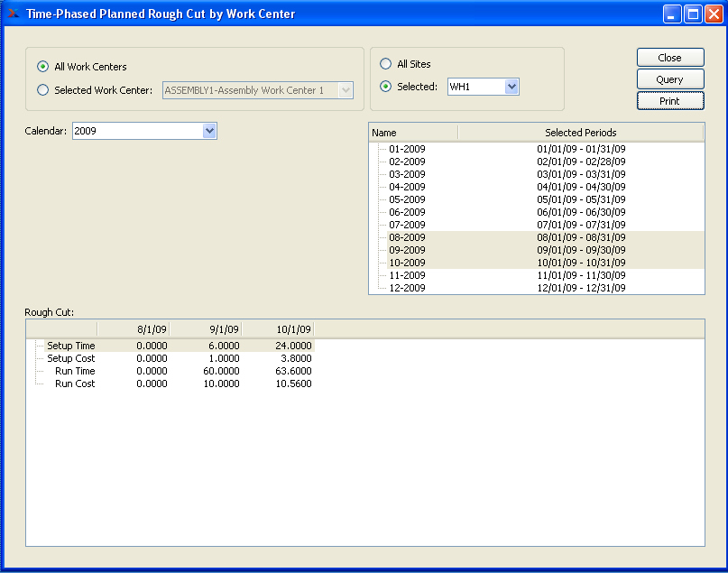
Task: Select the 05-2009 period row
Action: click(x=407, y=199)
